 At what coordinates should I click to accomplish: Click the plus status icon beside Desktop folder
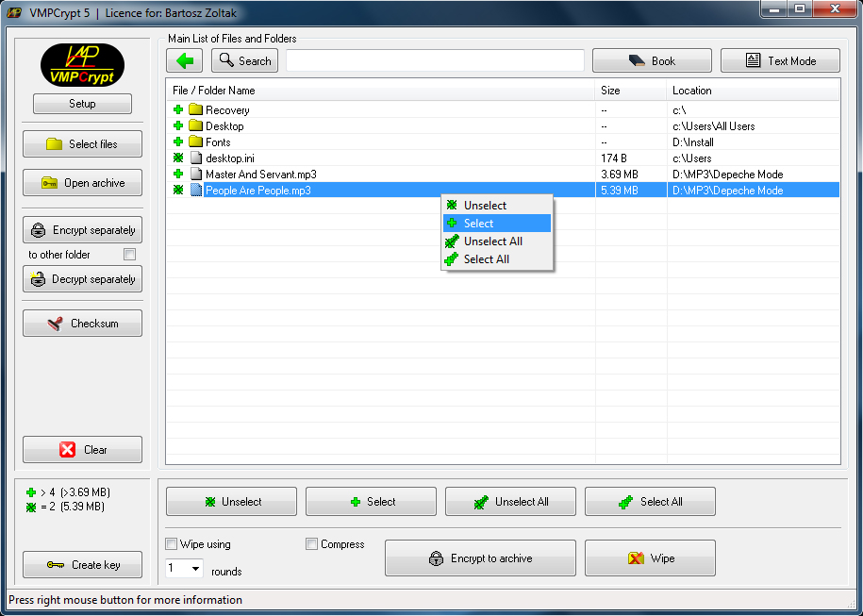coord(178,125)
